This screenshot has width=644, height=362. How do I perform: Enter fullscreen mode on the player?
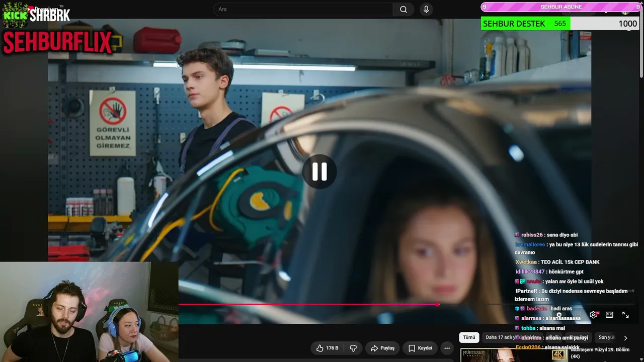[x=625, y=315]
